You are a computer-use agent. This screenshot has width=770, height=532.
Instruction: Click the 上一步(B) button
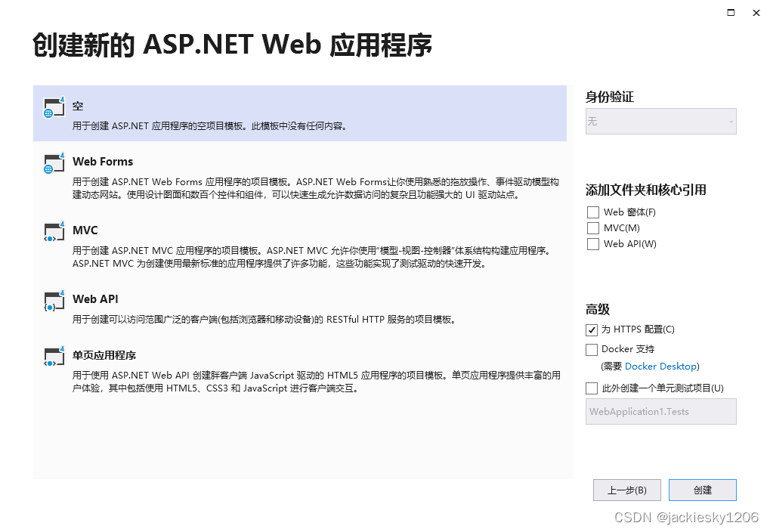tap(626, 490)
